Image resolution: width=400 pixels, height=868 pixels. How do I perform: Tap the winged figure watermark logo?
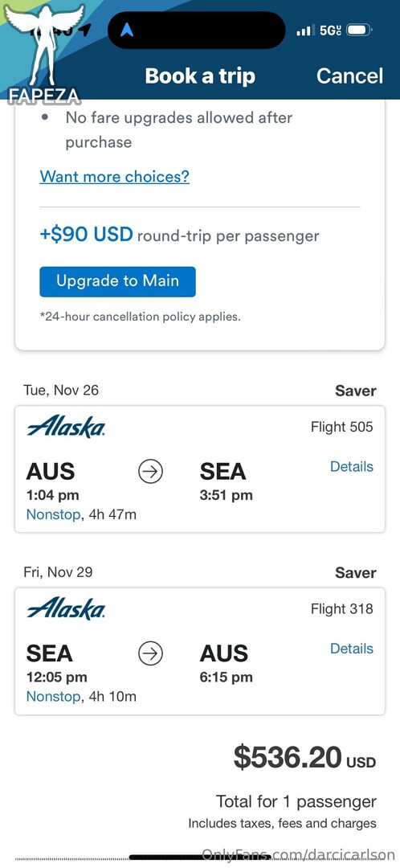pos(44,49)
